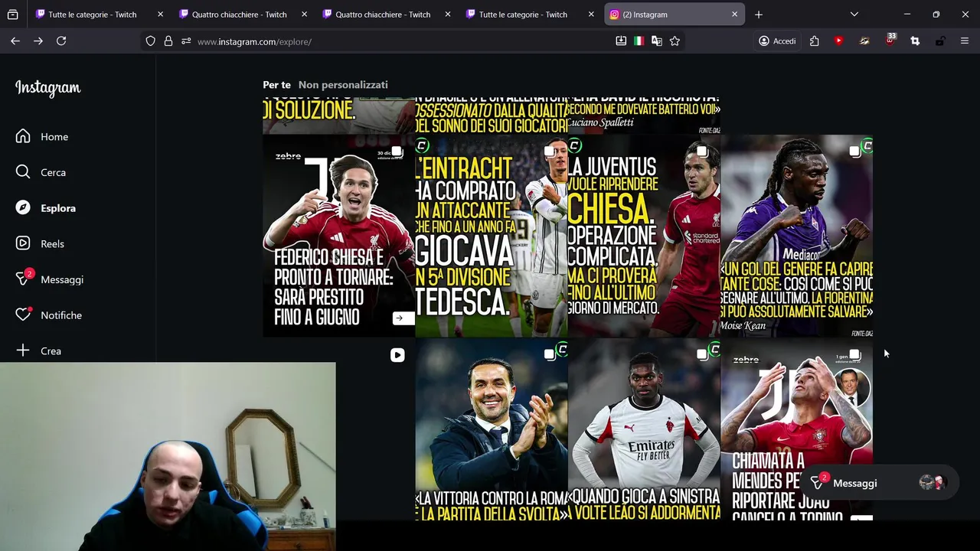980x551 pixels.
Task: Open La Juventus vuole riprendere Chiesa post
Action: tap(644, 236)
